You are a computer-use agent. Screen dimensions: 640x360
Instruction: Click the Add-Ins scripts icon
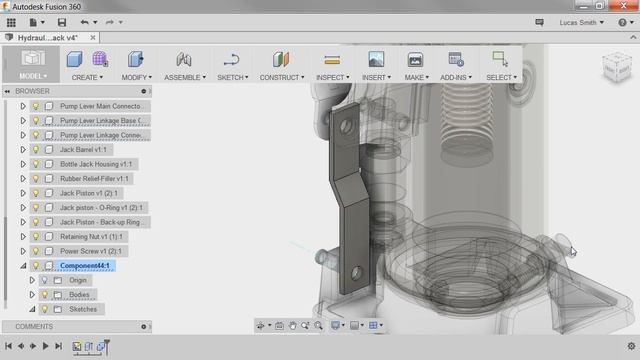(x=456, y=60)
